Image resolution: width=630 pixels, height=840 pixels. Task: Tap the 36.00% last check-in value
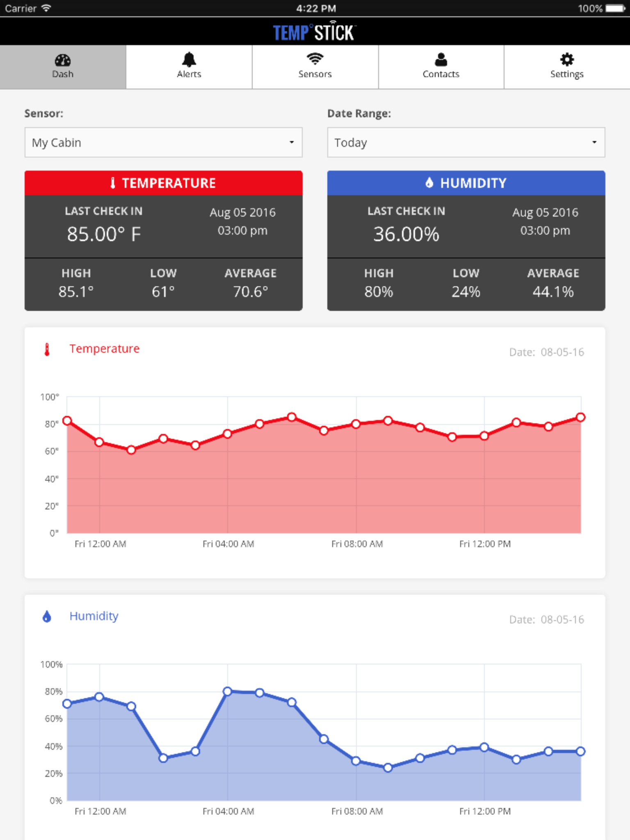(406, 234)
